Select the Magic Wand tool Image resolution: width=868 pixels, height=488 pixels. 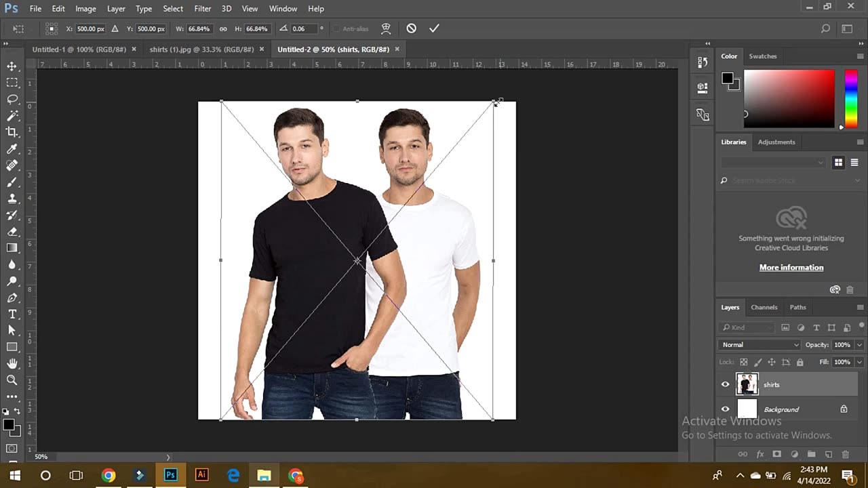tap(12, 116)
